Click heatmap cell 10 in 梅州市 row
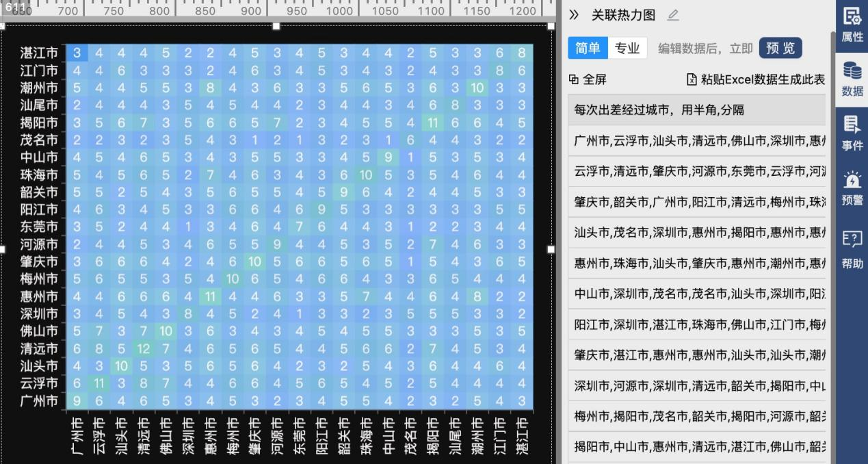 (233, 279)
